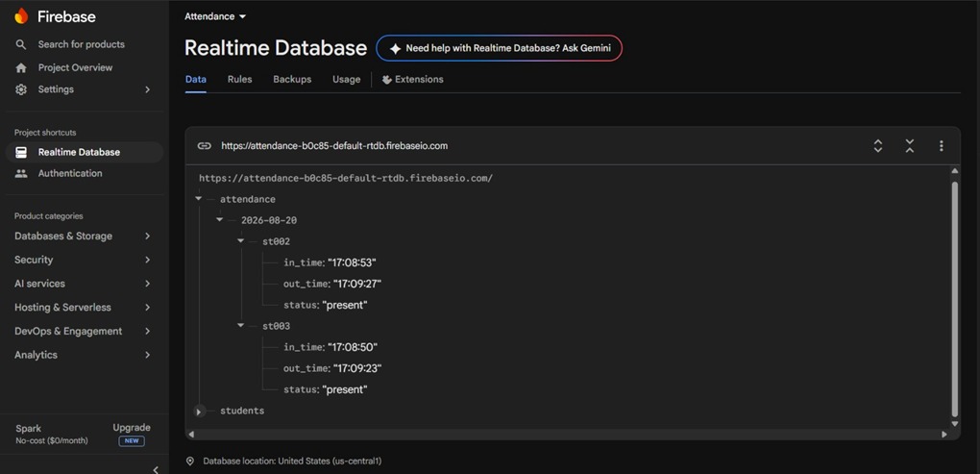Open the Attendance project dropdown
The image size is (980, 474).
pyautogui.click(x=215, y=16)
